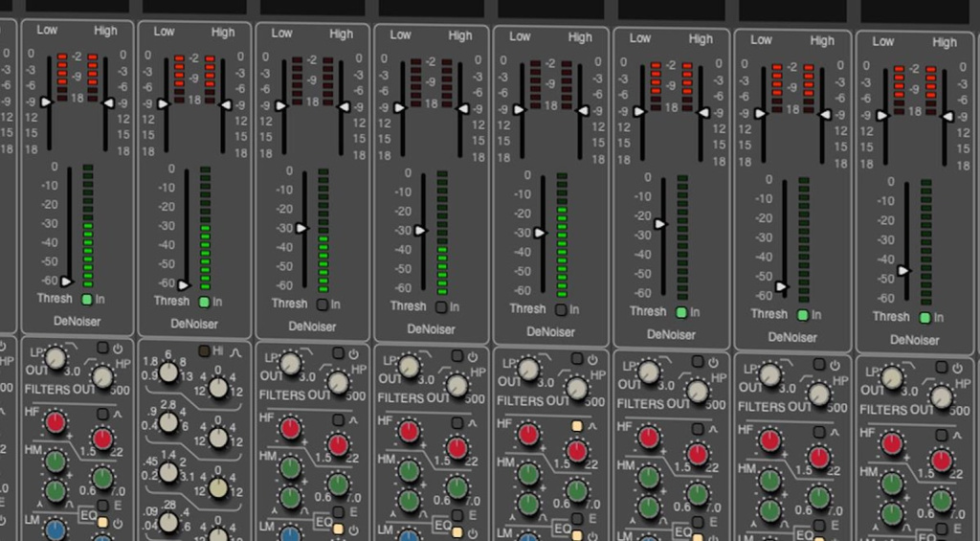Enable DeNoiser In on the fourth channel strip
The image size is (980, 541).
click(x=441, y=307)
